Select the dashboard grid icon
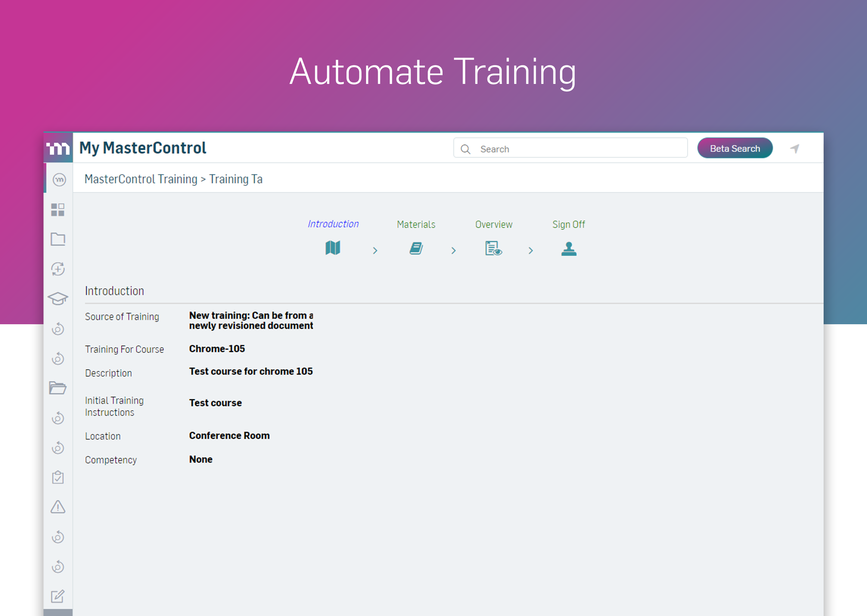867x616 pixels. [x=58, y=210]
